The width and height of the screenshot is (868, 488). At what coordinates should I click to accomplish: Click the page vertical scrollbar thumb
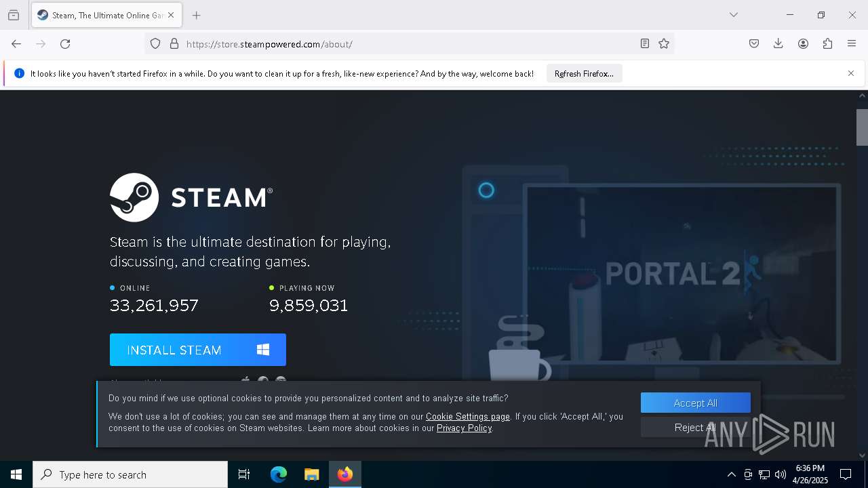(x=862, y=127)
